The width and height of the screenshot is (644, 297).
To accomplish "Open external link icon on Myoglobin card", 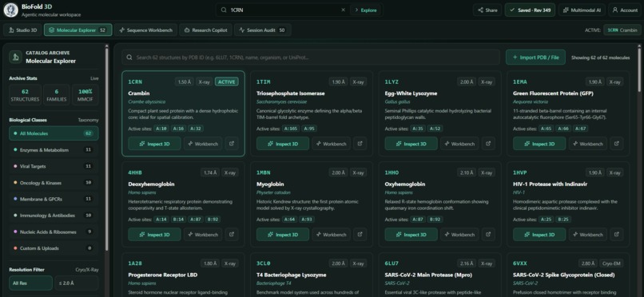I will tap(360, 234).
